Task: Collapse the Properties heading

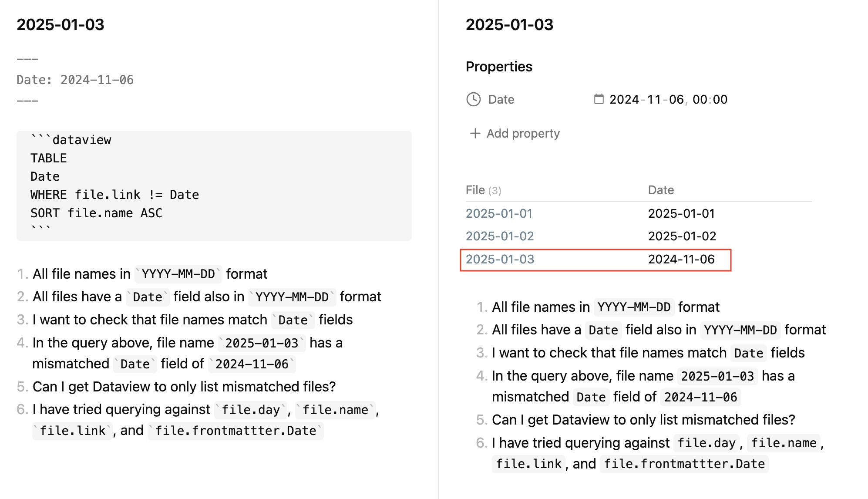Action: coord(499,67)
